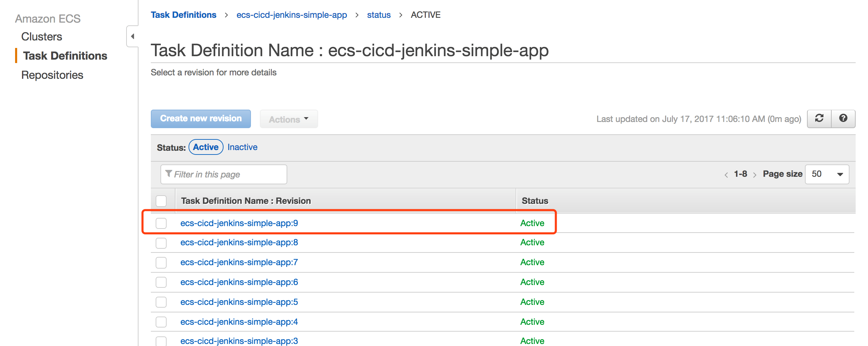
Task: Go to previous page arrow
Action: point(726,175)
